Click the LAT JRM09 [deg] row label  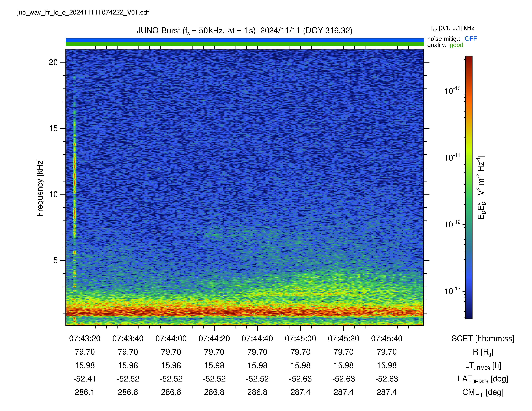(483, 379)
